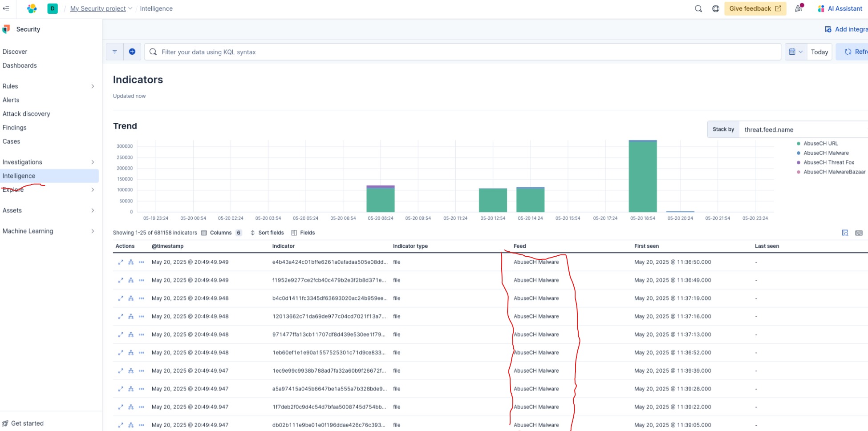Open the Stack by threat.feed.name combo box
The height and width of the screenshot is (431, 868).
803,129
